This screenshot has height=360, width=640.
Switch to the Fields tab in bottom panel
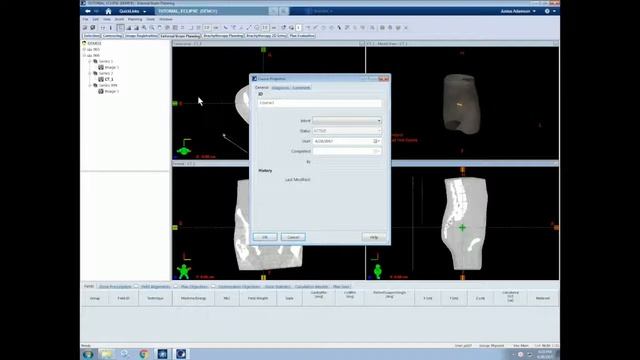click(89, 287)
